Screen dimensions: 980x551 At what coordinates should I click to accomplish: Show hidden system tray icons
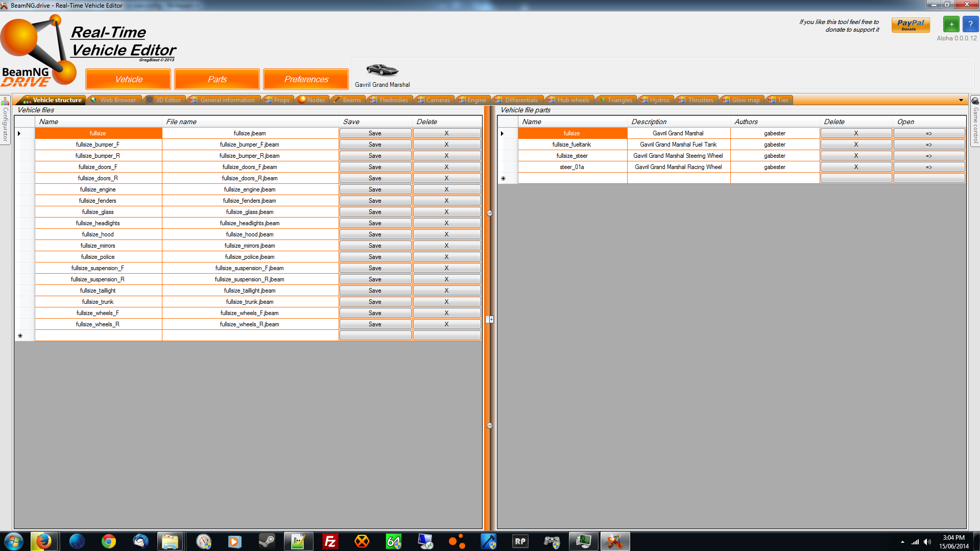[902, 542]
